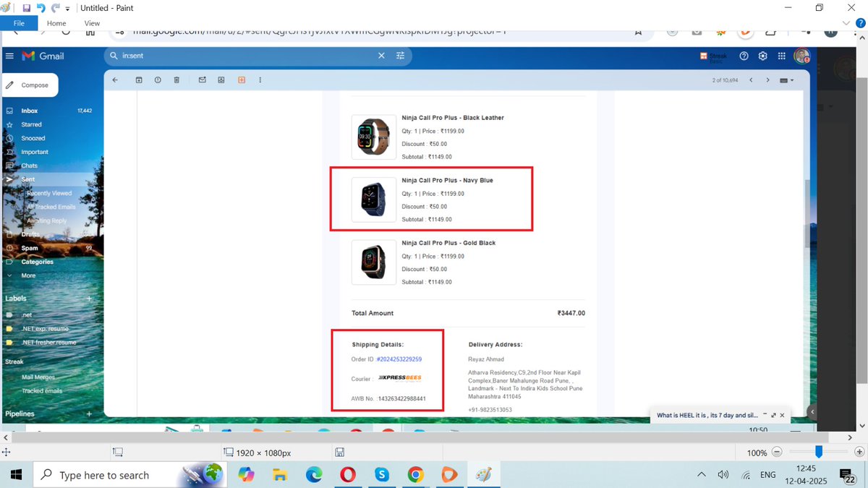
Task: Undo the last action in Paint
Action: (x=41, y=8)
